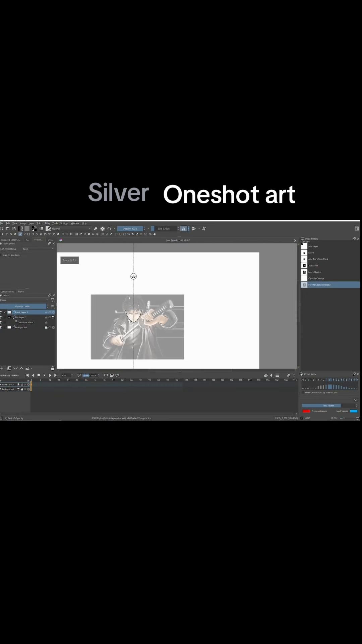The width and height of the screenshot is (362, 644).
Task: Adjust the toolbar Opacity 100% slider
Action: (x=130, y=228)
